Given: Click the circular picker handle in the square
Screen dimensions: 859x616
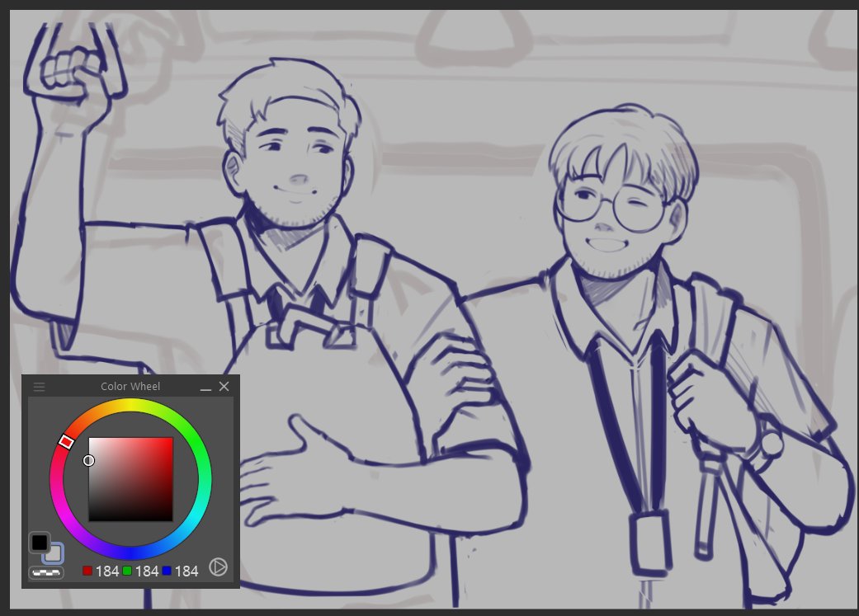Looking at the screenshot, I should 89,460.
